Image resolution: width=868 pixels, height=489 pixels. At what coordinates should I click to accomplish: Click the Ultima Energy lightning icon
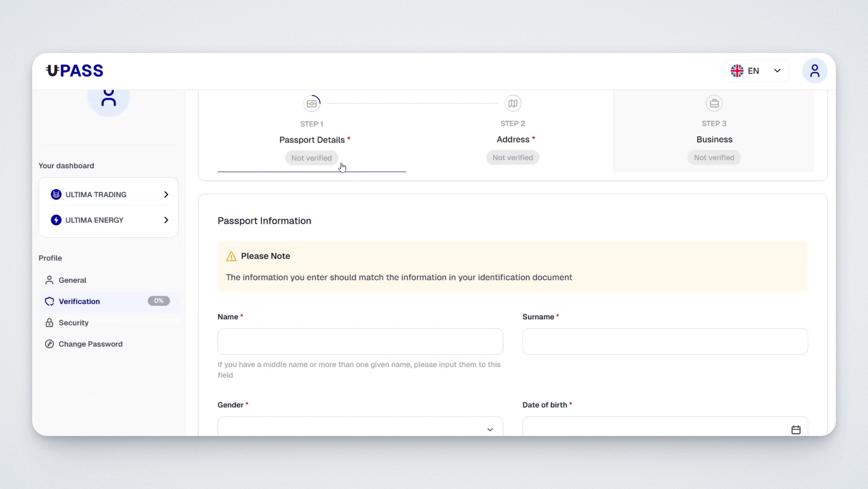[56, 220]
